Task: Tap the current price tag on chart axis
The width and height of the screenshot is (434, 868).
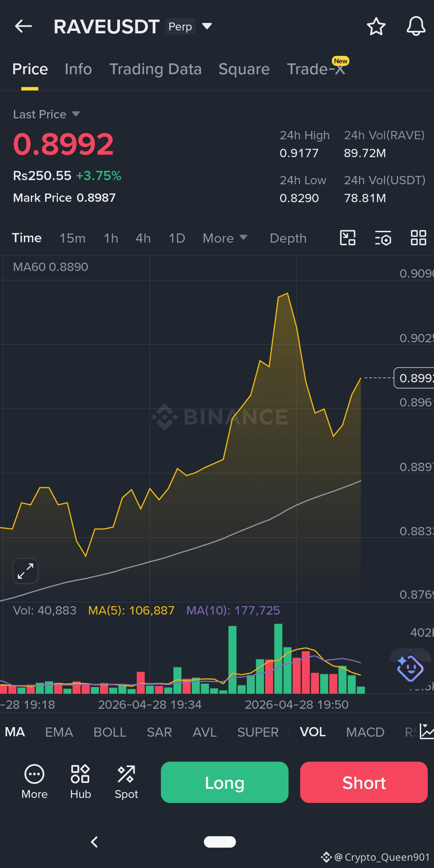Action: tap(414, 378)
